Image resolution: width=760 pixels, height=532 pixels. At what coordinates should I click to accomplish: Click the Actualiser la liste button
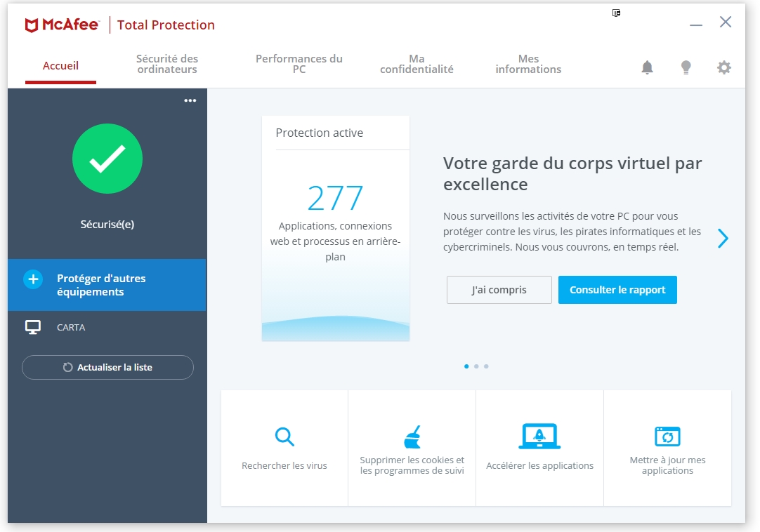[107, 367]
